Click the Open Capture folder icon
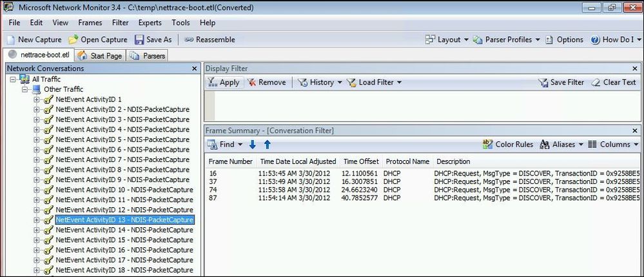This screenshot has width=644, height=277. coord(73,39)
